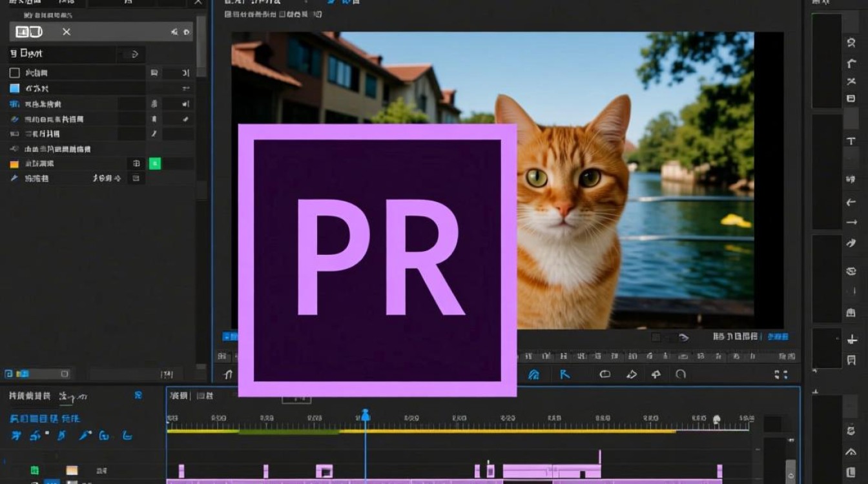This screenshot has height=484, width=868.
Task: Click the timeline's vertical scrollbar at the bottom right
Action: tap(790, 471)
